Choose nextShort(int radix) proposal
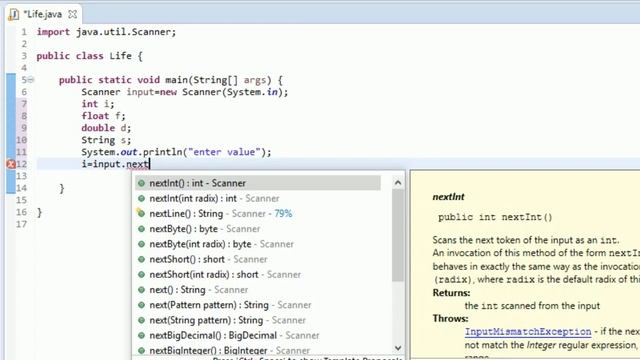 [258, 274]
